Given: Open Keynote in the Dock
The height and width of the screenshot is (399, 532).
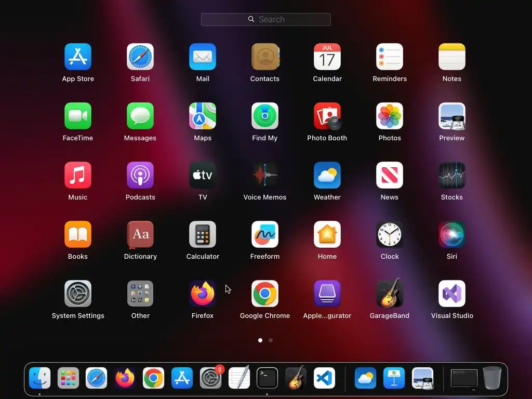Looking at the screenshot, I should 394,378.
